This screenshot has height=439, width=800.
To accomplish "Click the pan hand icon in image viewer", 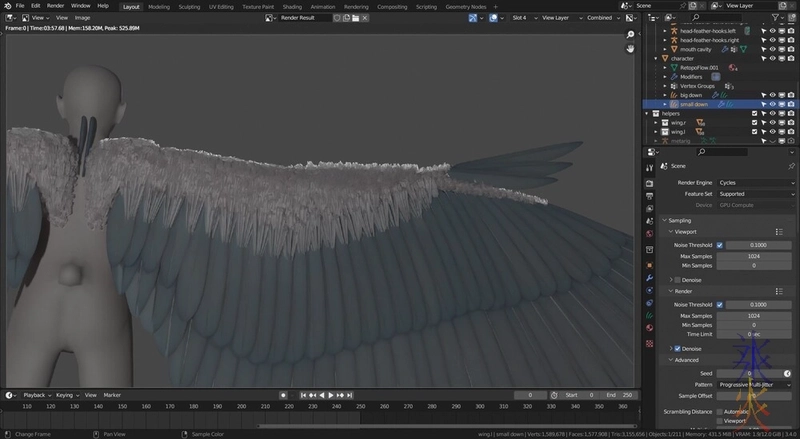I will [x=630, y=48].
